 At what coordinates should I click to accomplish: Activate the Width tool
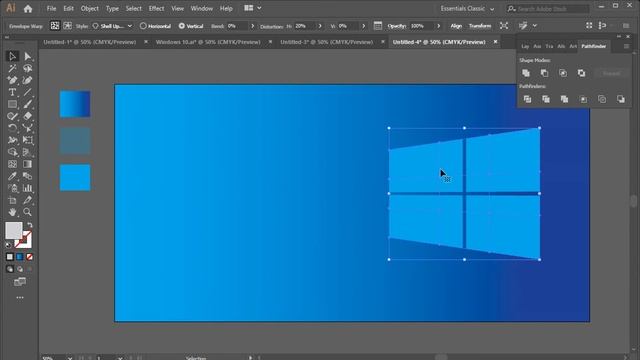pos(12,140)
